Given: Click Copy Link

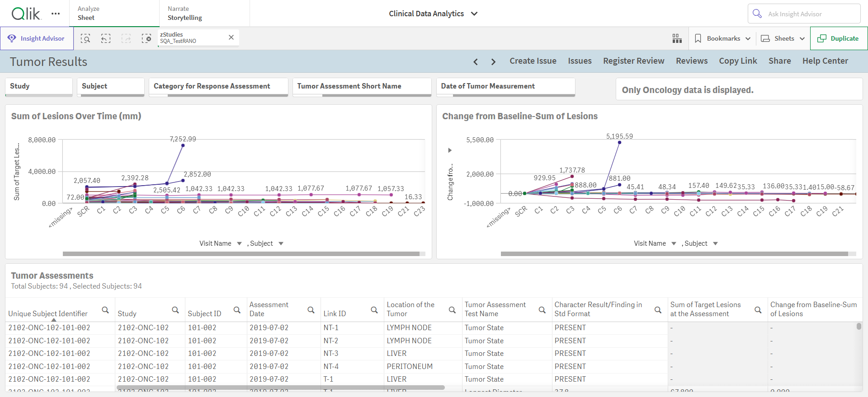Looking at the screenshot, I should point(738,61).
